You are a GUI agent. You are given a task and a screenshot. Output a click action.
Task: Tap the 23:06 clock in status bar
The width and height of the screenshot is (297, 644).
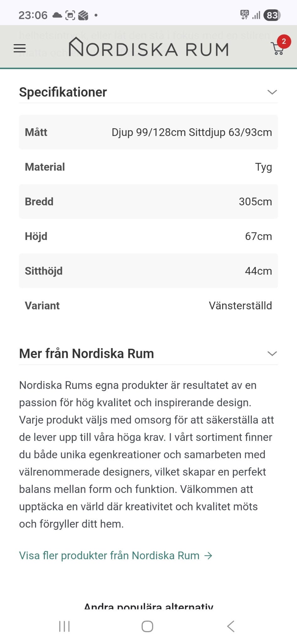click(33, 15)
